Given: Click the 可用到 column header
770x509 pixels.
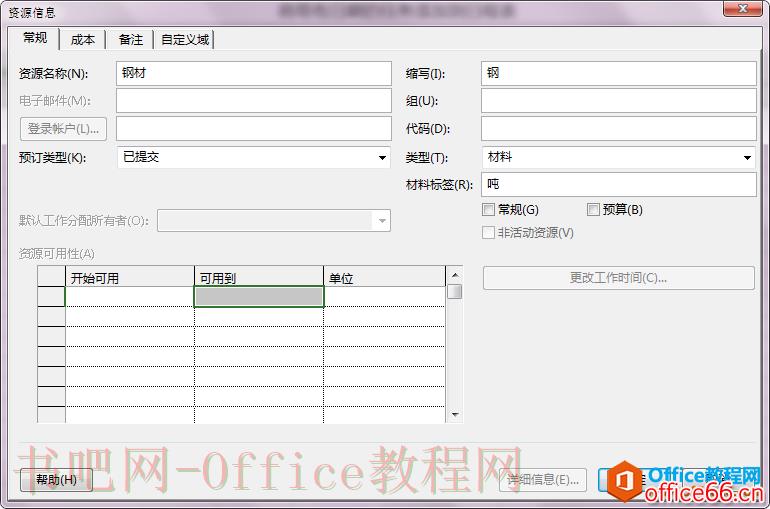Looking at the screenshot, I should coord(259,276).
